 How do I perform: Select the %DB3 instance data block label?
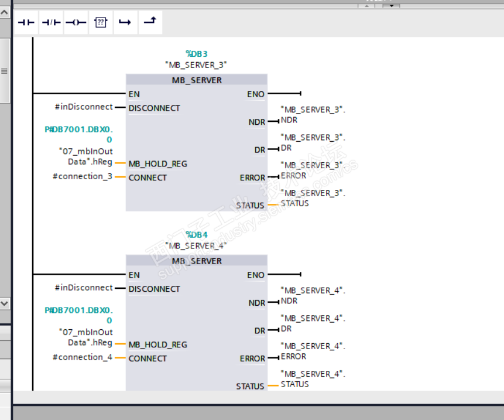click(x=197, y=54)
